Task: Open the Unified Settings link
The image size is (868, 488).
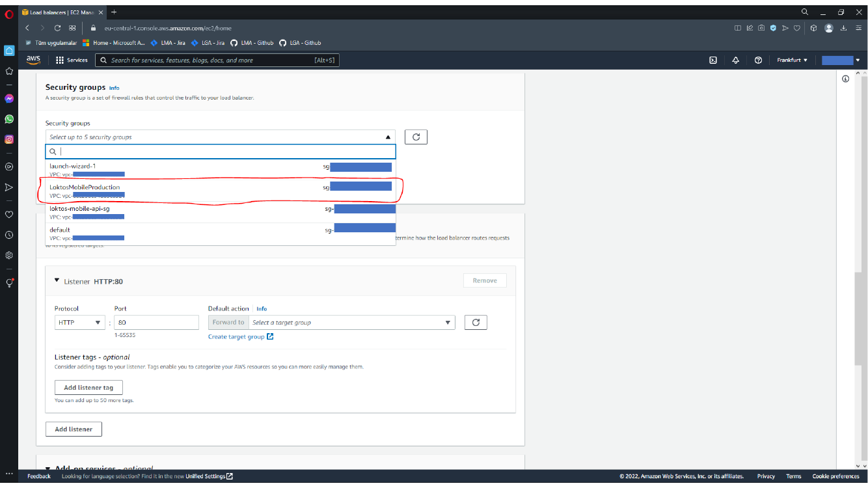Action: coord(209,476)
